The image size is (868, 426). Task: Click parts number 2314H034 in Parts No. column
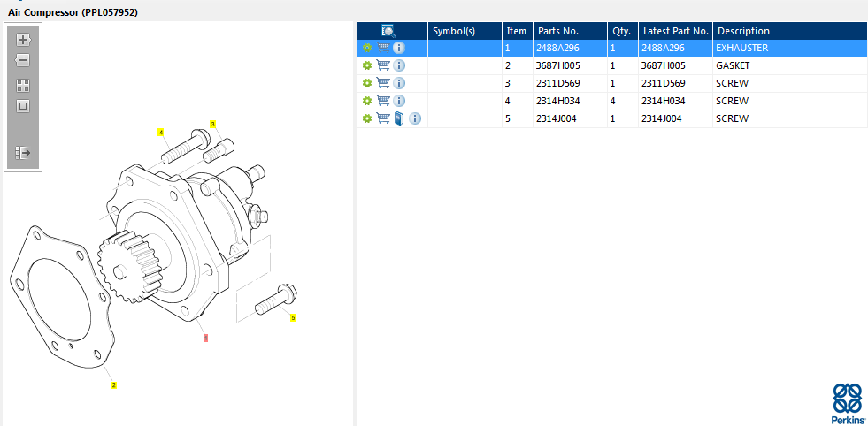(x=557, y=102)
